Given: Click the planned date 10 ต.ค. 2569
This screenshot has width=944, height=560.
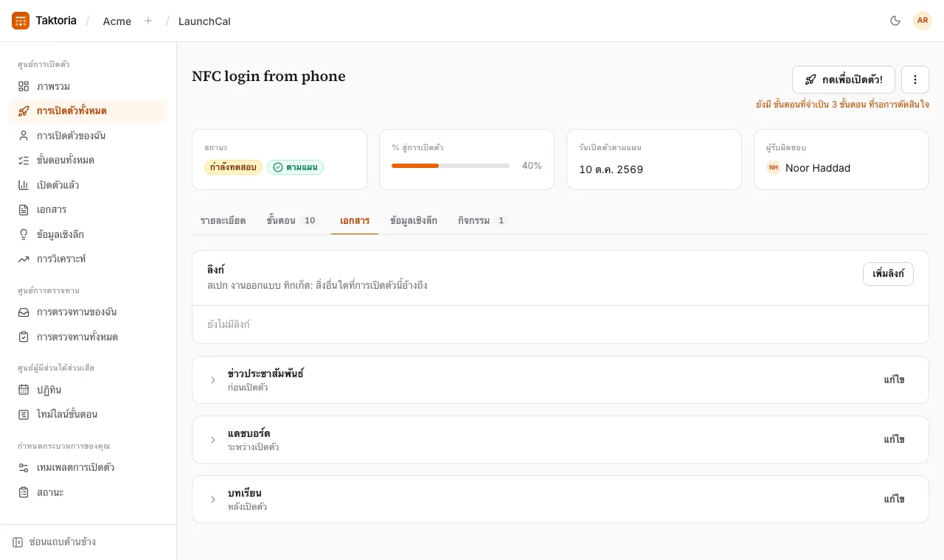Looking at the screenshot, I should click(611, 169).
